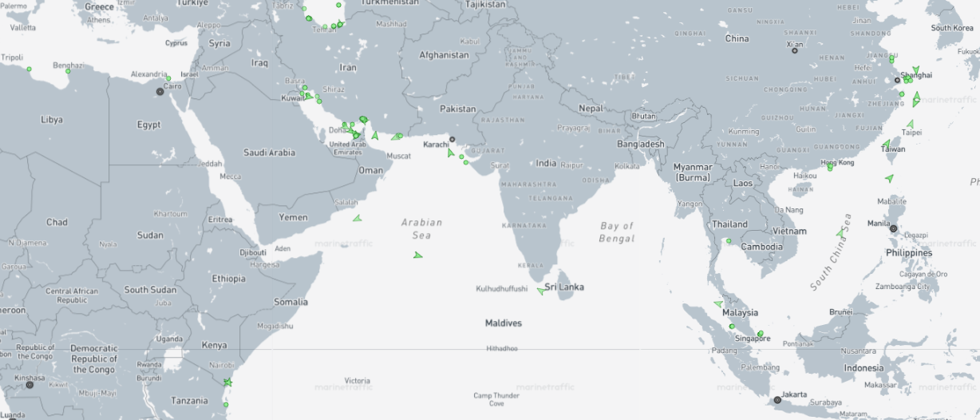The image size is (980, 420).
Task: Click the 'Pakistan' country label
Action: tap(458, 109)
